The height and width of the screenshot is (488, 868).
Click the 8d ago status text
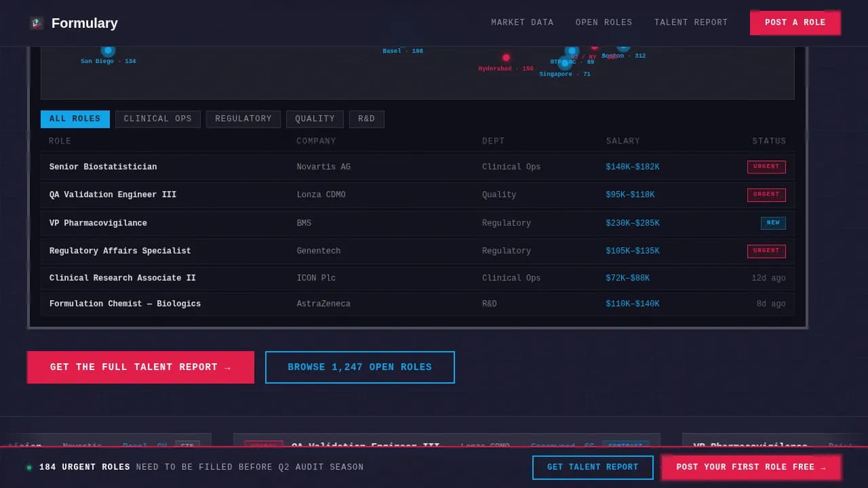click(x=771, y=304)
